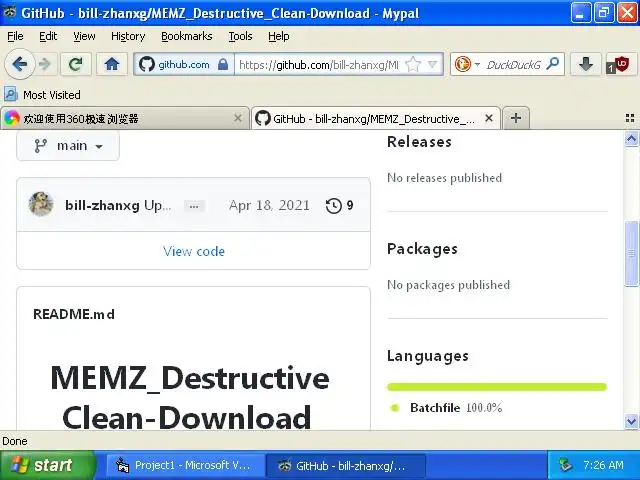Click the No releases published text
Screen dimensions: 640x480
pos(444,178)
